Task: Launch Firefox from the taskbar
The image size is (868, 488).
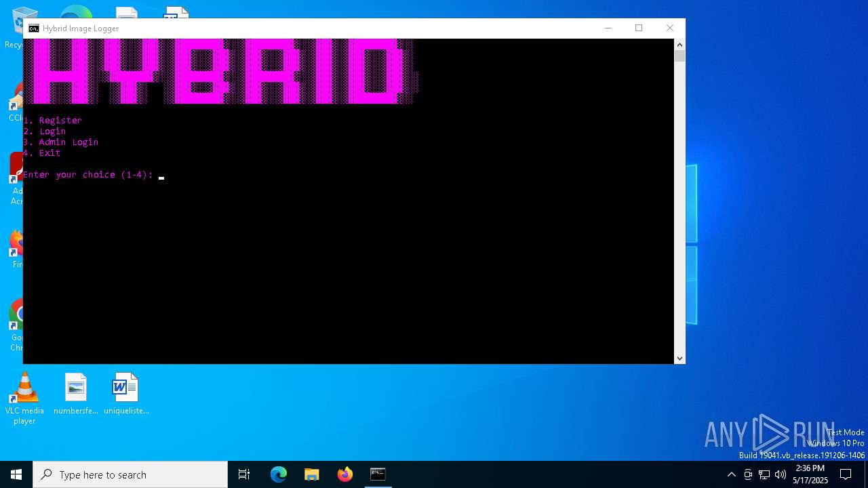Action: [345, 474]
